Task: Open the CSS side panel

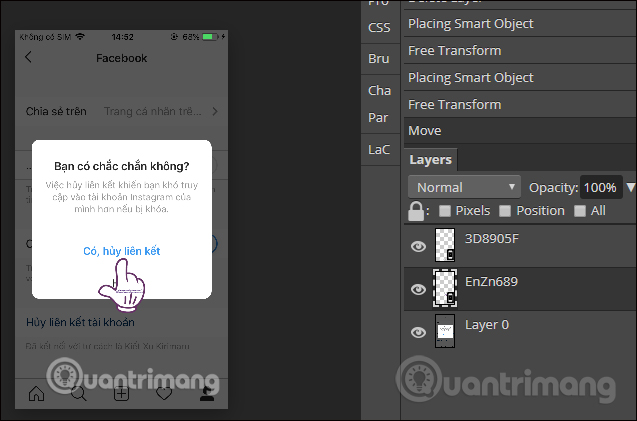Action: tap(379, 28)
